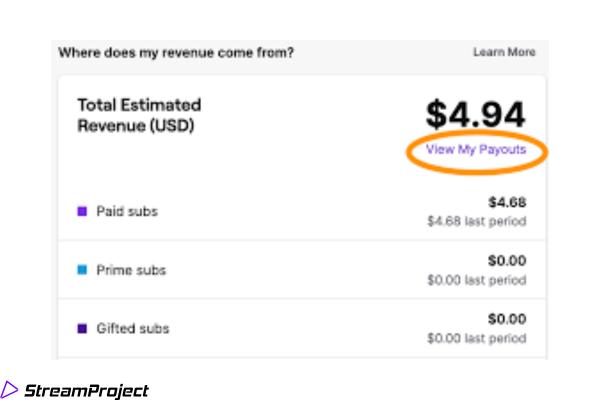Click the blue Prime subs color square

point(83,270)
